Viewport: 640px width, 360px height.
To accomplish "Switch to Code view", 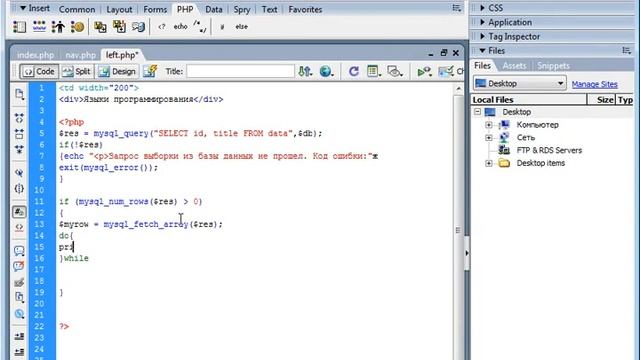I will 39,71.
